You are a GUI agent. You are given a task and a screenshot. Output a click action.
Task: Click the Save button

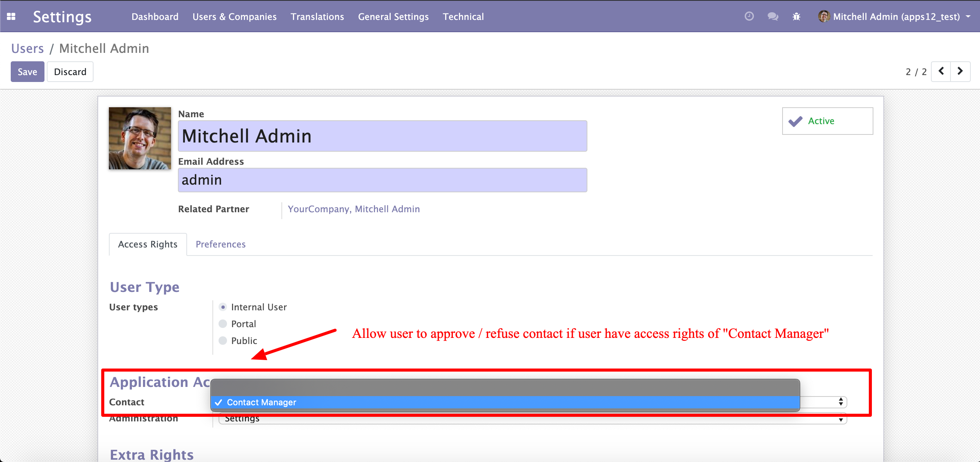pos(27,72)
